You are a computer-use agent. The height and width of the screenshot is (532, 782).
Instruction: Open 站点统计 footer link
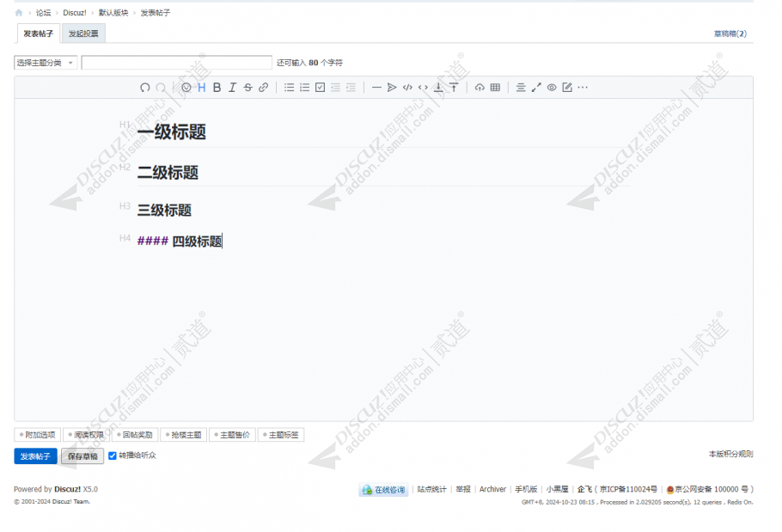pyautogui.click(x=432, y=489)
